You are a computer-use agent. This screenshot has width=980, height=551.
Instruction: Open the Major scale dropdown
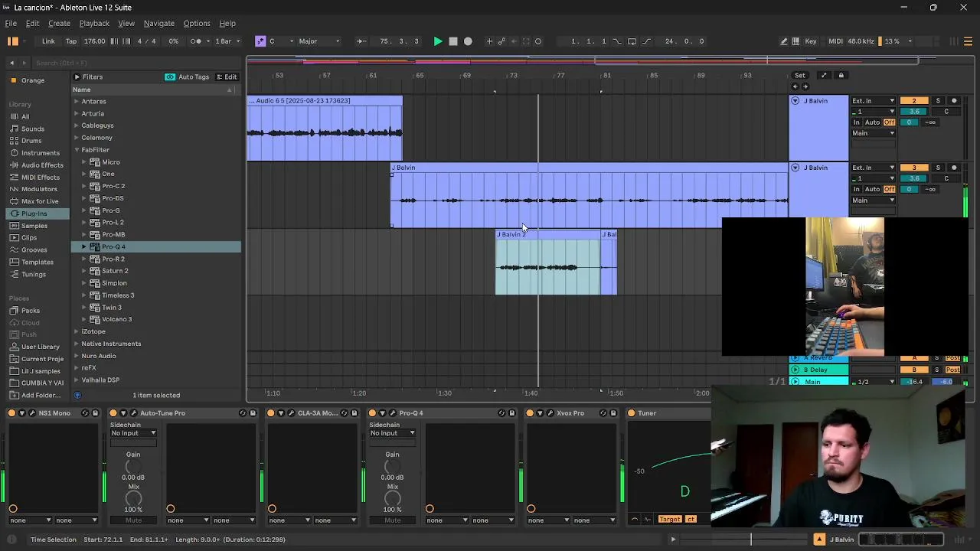pos(319,41)
